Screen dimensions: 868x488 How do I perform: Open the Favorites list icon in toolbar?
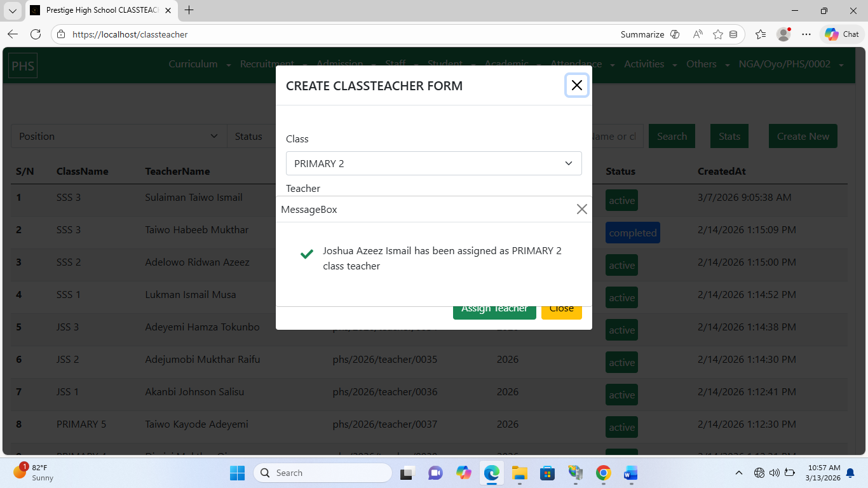pyautogui.click(x=761, y=34)
